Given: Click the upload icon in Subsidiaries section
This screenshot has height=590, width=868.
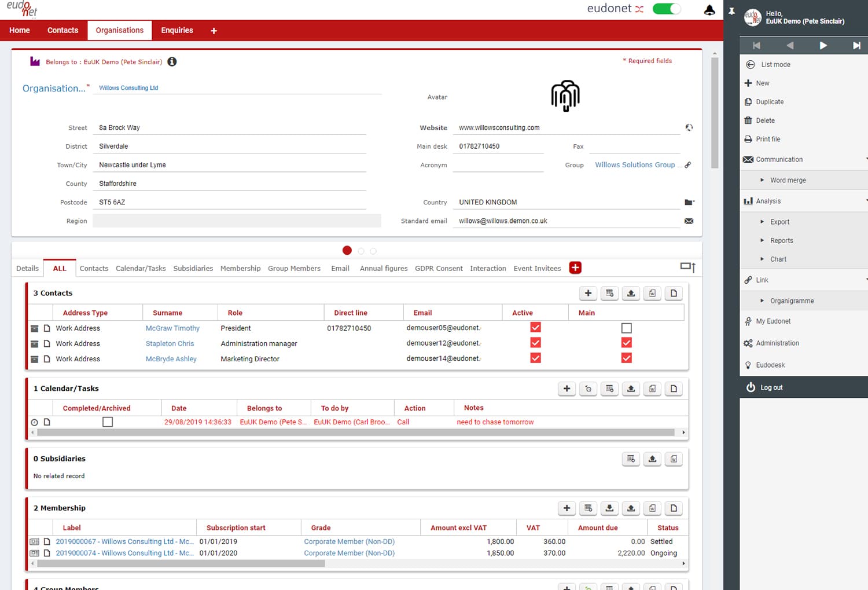Looking at the screenshot, I should [x=652, y=459].
